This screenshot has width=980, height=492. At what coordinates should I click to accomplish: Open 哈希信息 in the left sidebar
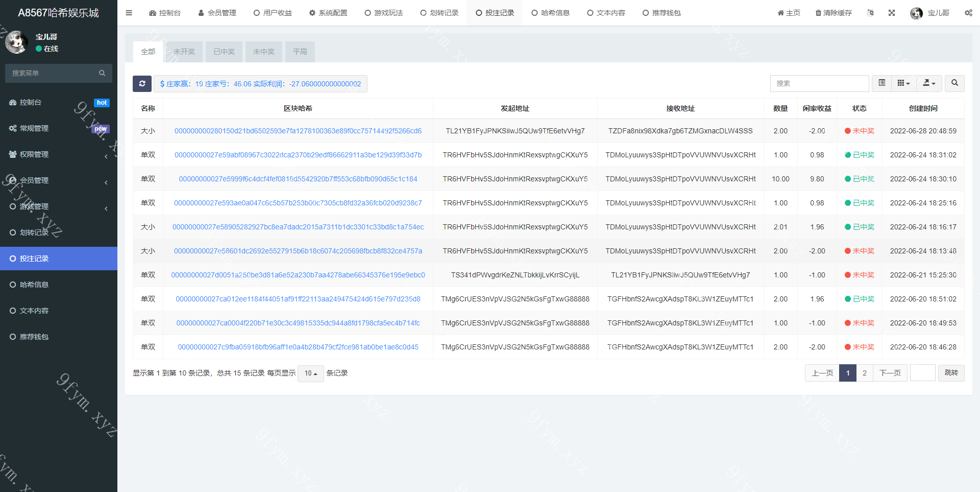coord(59,285)
